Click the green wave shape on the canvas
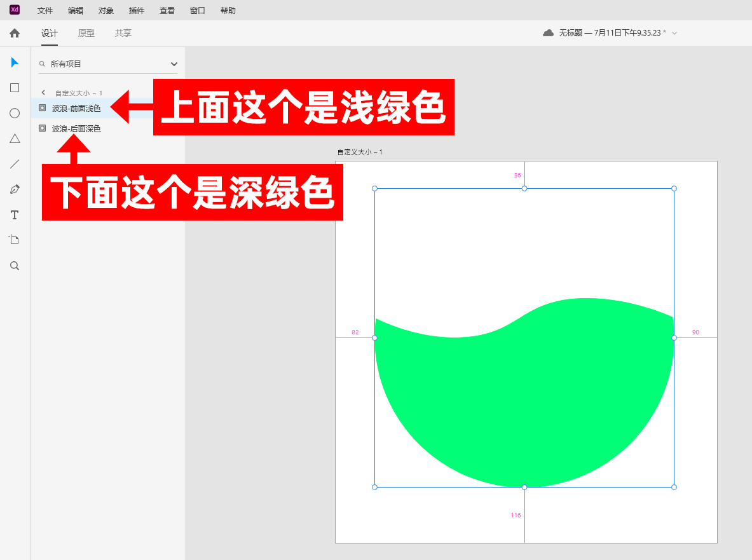Image resolution: width=752 pixels, height=560 pixels. click(524, 398)
